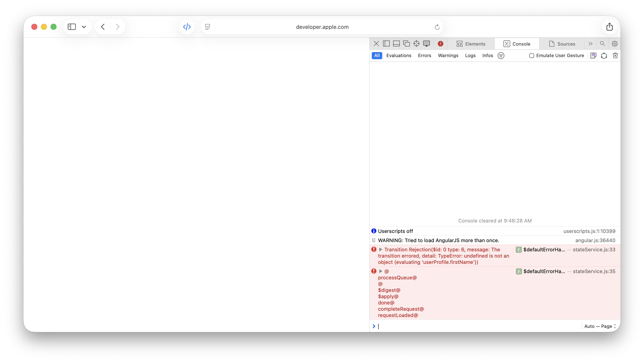Viewport: 644px width, 363px height.
Task: Click the red error count indicator
Action: click(440, 44)
